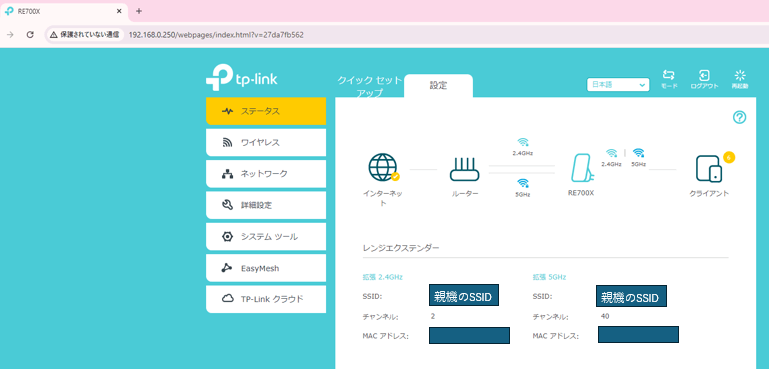
Task: Click the tp-link logo
Action: (x=242, y=79)
